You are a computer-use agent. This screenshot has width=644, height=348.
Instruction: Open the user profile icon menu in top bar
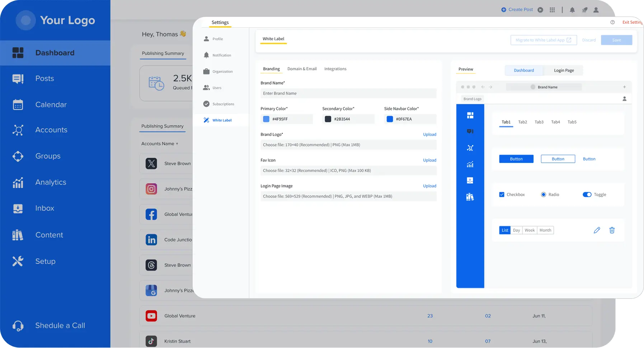[596, 10]
